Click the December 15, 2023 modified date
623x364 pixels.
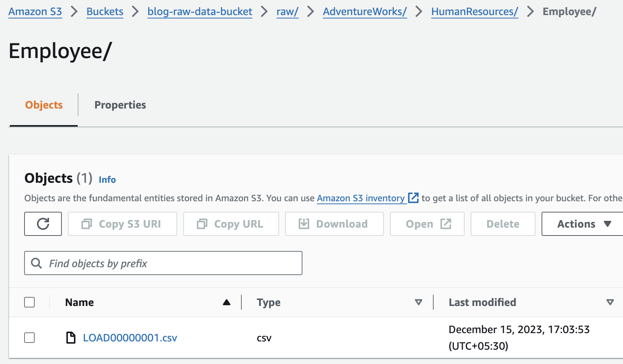tap(519, 338)
